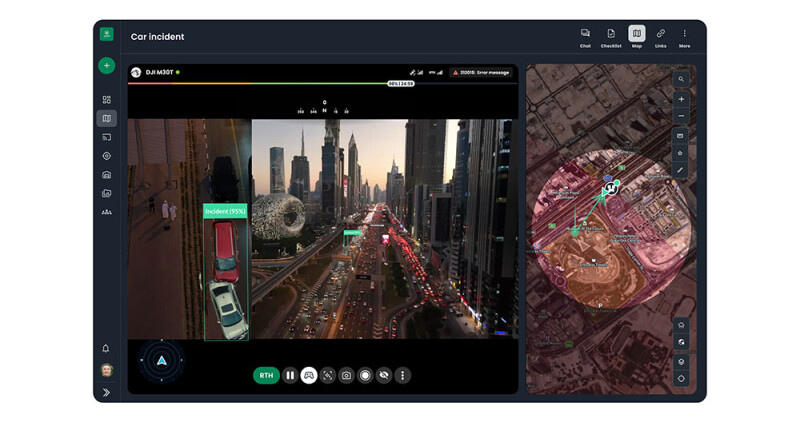This screenshot has height=442, width=800.
Task: Select the map draw pencil tool
Action: (x=681, y=170)
